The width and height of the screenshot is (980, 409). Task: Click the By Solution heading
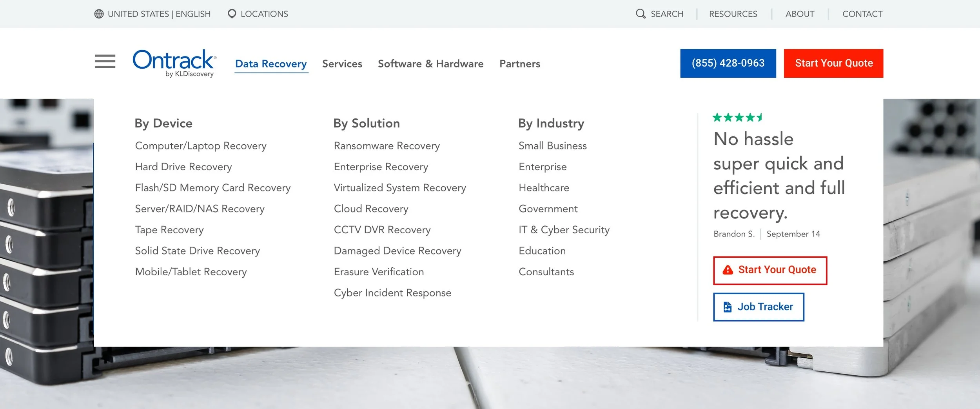click(x=367, y=124)
